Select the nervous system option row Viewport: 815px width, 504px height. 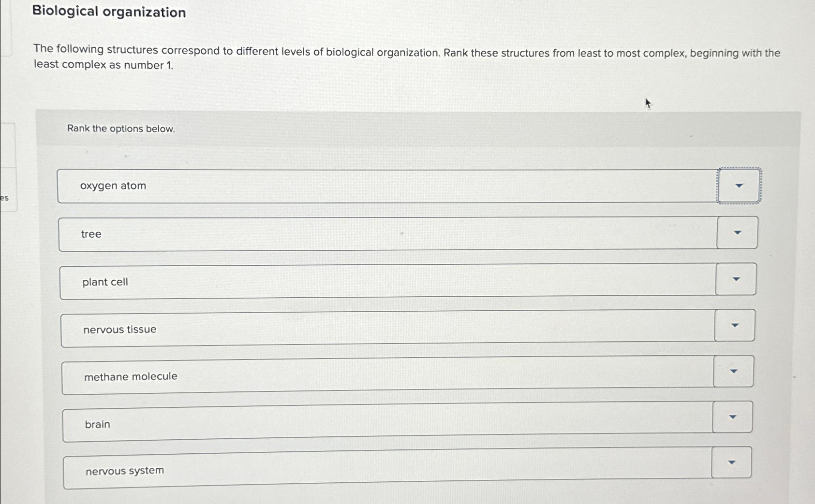pyautogui.click(x=339, y=471)
